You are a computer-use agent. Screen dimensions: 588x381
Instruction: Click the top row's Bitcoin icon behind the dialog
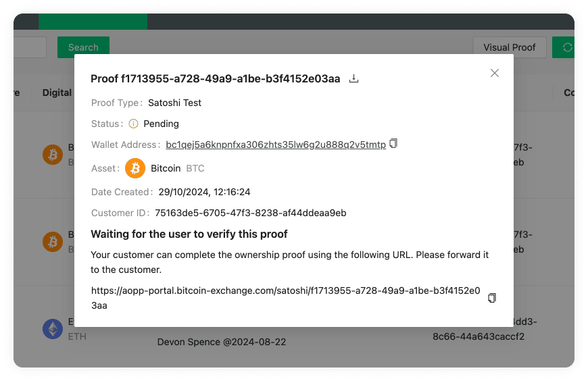53,155
